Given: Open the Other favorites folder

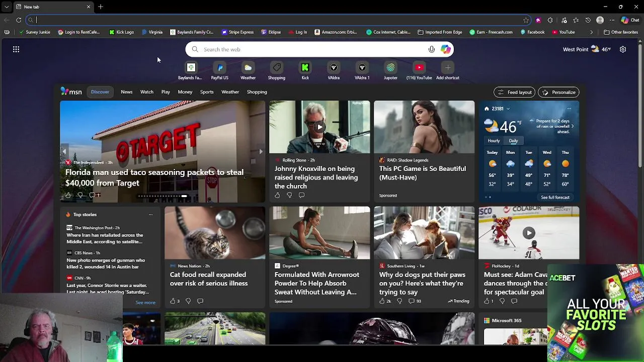Looking at the screenshot, I should pyautogui.click(x=621, y=32).
